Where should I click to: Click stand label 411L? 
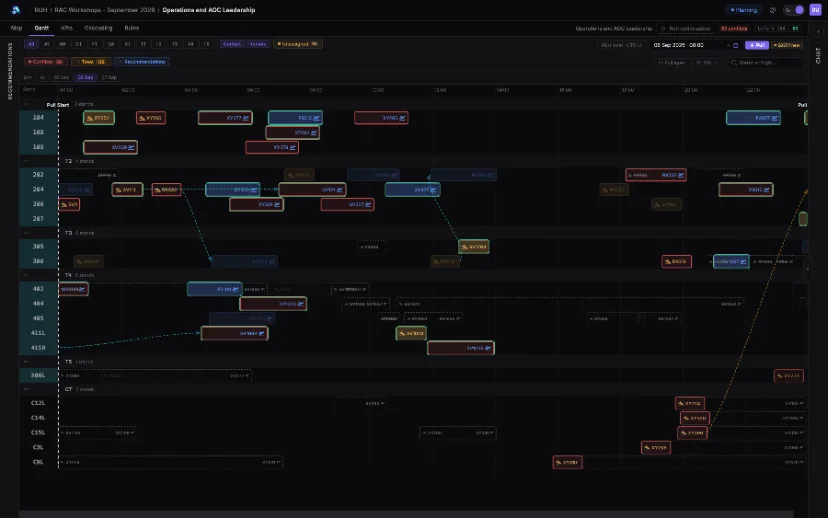pyautogui.click(x=38, y=333)
